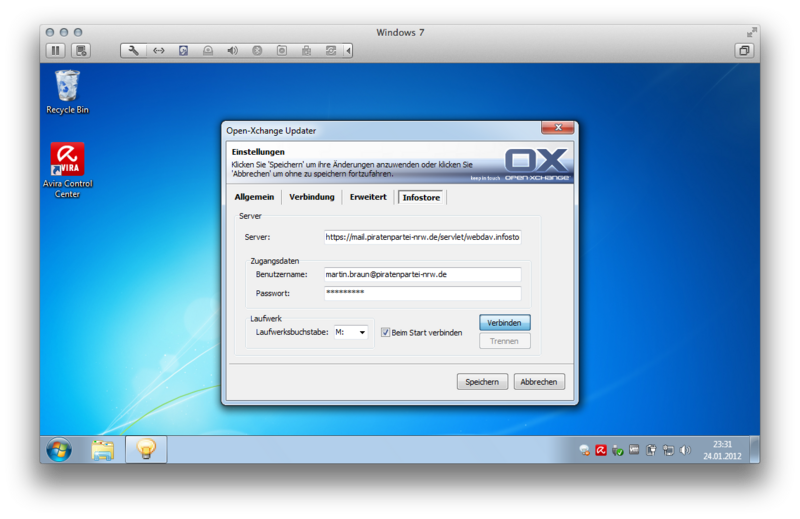Click the Trennen button
This screenshot has width=800, height=519.
coord(504,341)
